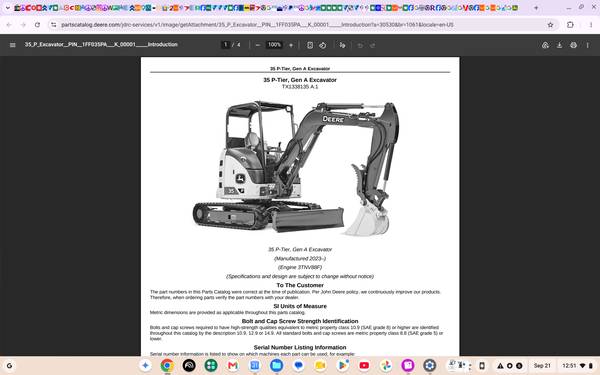Viewport: 600px width, 375px height.
Task: Click 'Bolt and Cap Screw Strength Identification' heading
Action: click(300, 321)
